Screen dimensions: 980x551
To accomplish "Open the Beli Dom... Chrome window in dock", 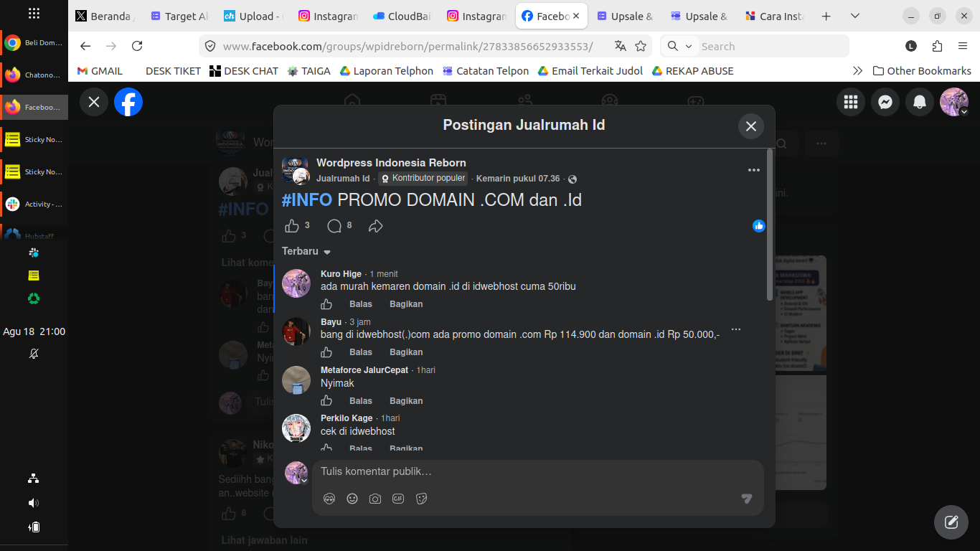I will click(34, 43).
